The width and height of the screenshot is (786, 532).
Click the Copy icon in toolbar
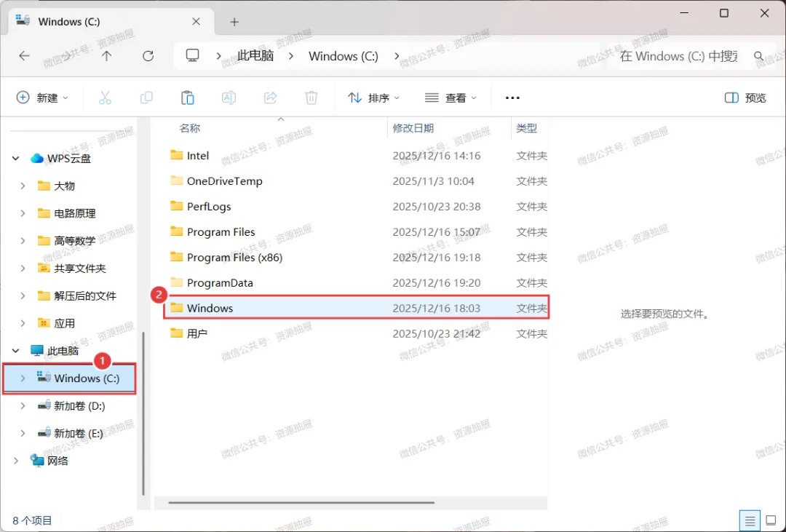pos(146,98)
